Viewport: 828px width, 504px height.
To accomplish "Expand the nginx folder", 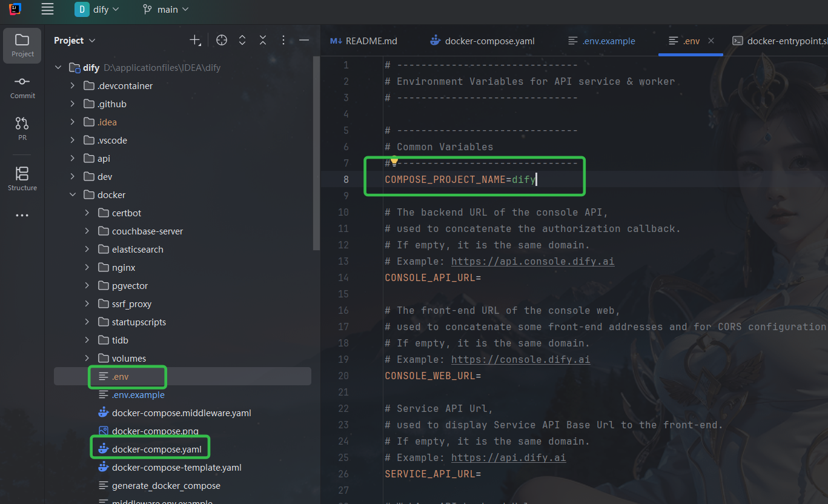I will 87,268.
